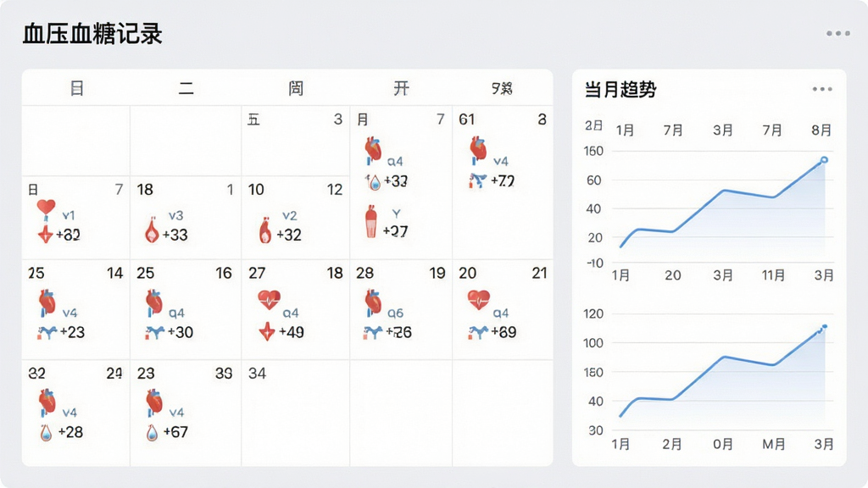Click the endpoint marker on the upper trend chart
The image size is (868, 488).
824,160
